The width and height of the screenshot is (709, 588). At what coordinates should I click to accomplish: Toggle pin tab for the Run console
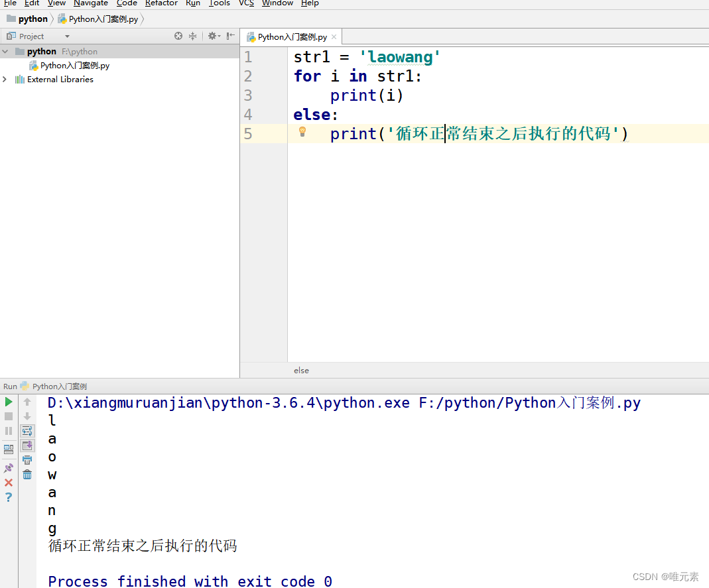(x=8, y=467)
